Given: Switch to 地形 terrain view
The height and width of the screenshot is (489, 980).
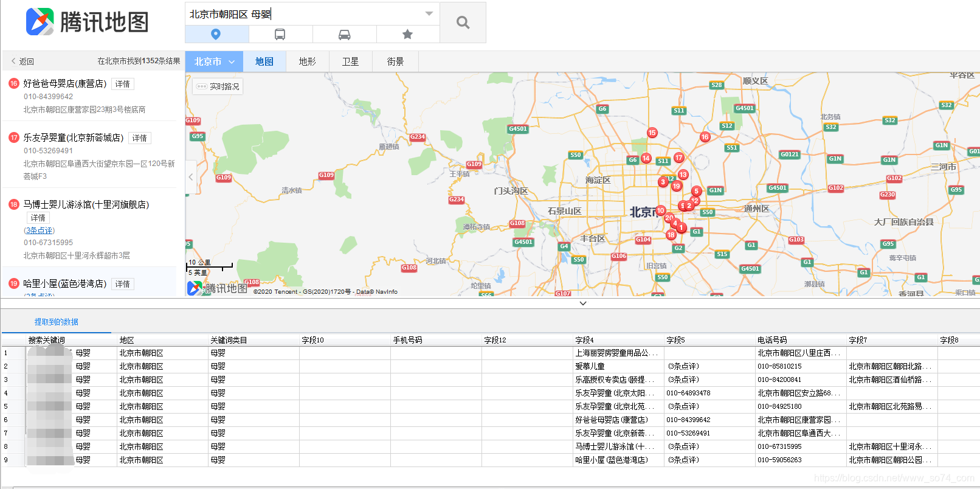Looking at the screenshot, I should (x=307, y=61).
